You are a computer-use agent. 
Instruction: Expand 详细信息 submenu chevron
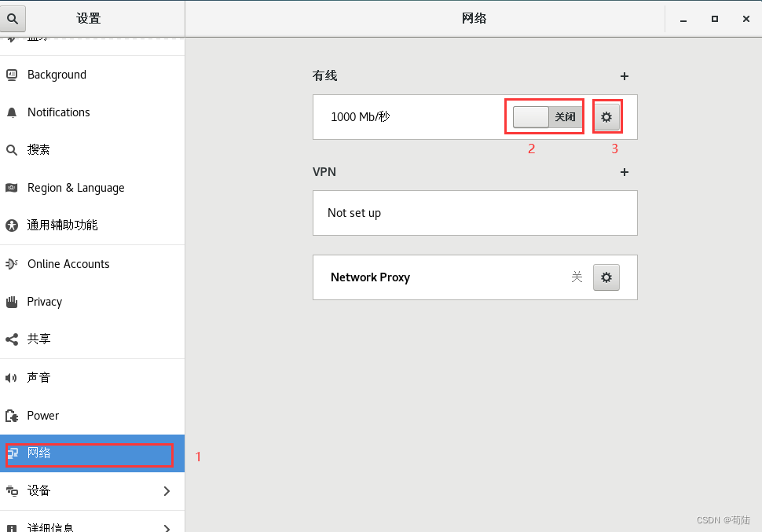[167, 528]
